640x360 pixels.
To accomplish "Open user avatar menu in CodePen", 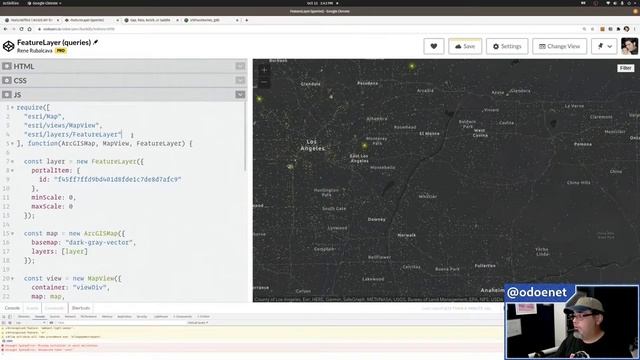I will [629, 46].
